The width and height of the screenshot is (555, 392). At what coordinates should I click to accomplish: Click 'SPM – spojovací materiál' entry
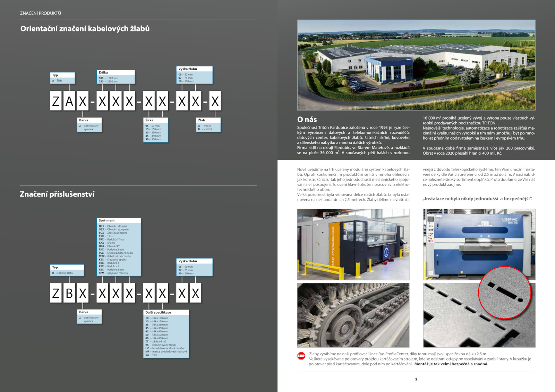[x=113, y=273]
